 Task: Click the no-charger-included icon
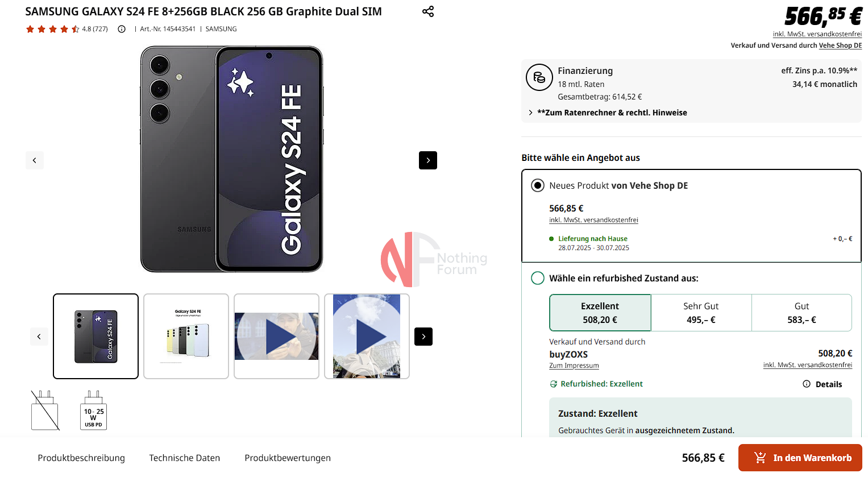(x=45, y=410)
